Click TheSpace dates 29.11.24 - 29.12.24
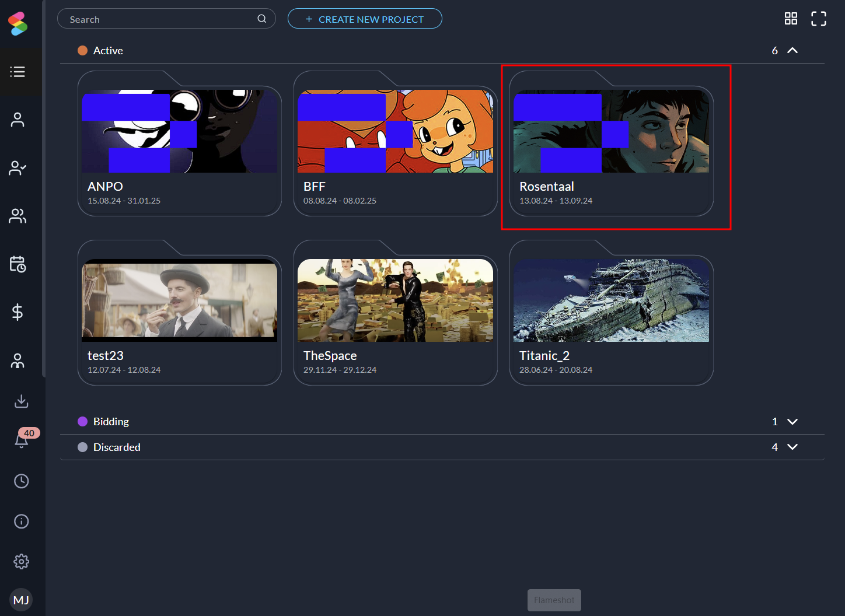 pyautogui.click(x=340, y=370)
